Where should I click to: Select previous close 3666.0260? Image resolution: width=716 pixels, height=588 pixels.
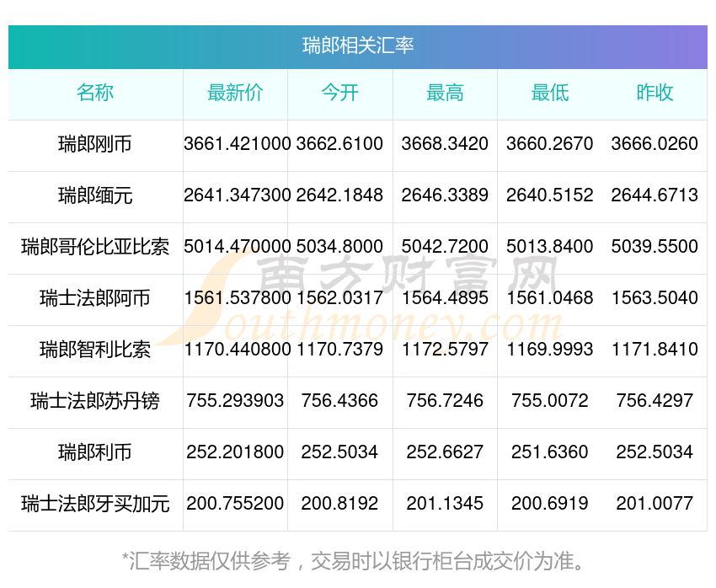pos(655,144)
